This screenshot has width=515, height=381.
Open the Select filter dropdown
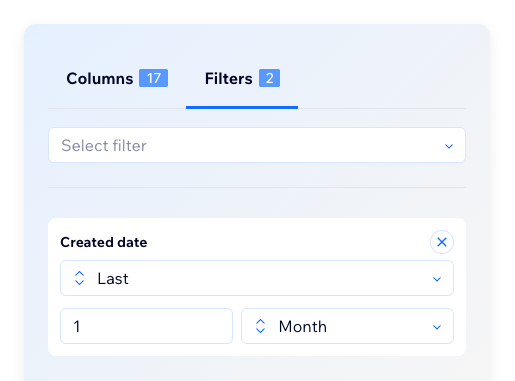[x=257, y=145]
